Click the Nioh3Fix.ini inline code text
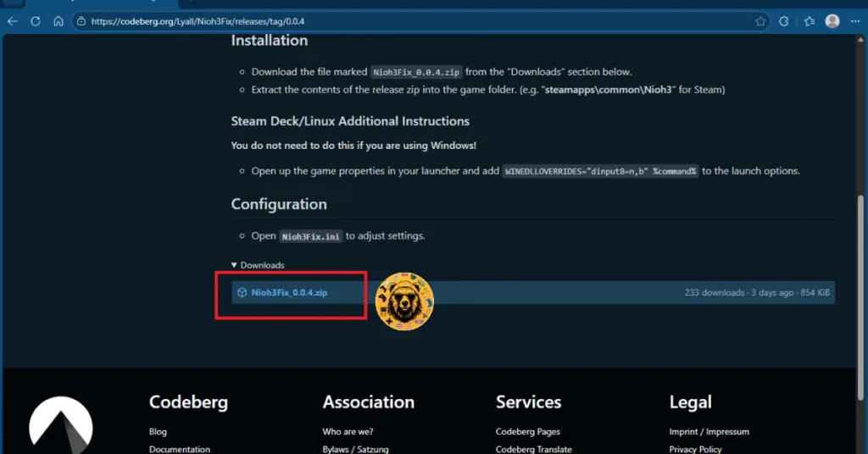Viewport: 868px width, 454px height. point(310,236)
